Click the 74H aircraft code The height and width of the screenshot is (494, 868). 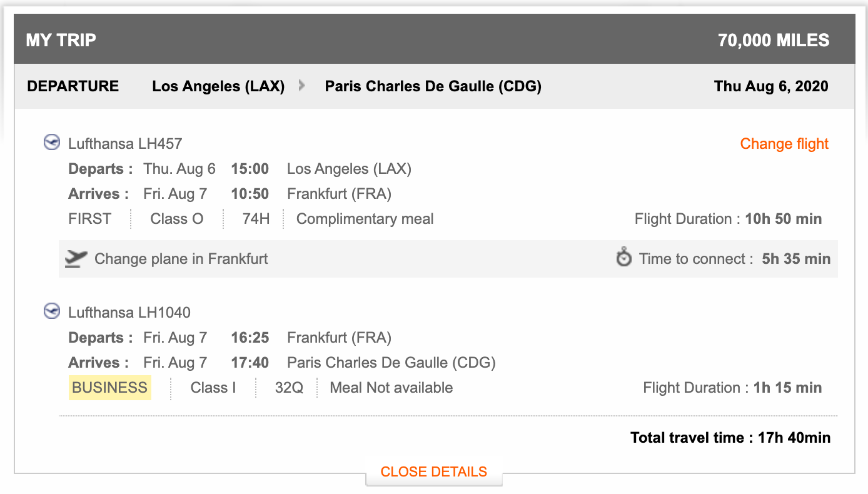pyautogui.click(x=256, y=219)
